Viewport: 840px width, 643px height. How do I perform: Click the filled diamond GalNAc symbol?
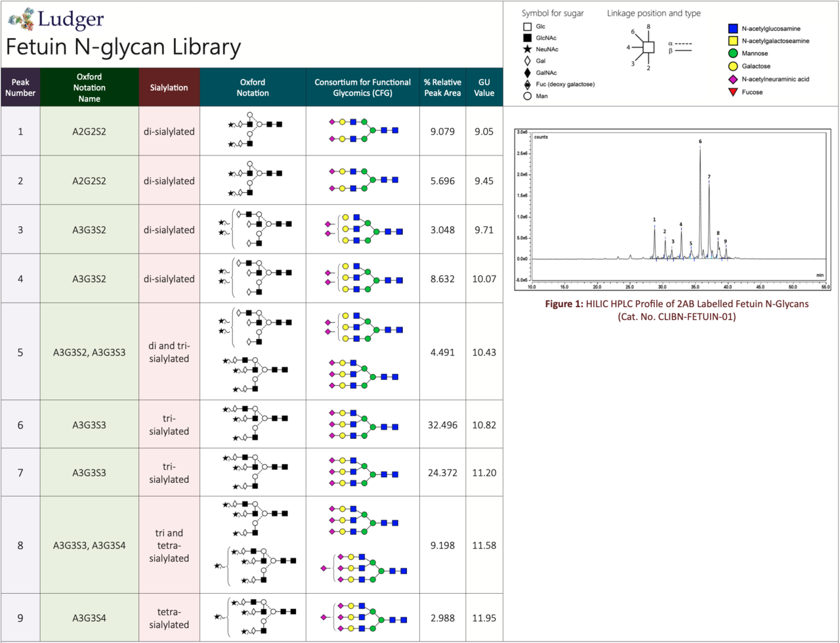[x=527, y=73]
